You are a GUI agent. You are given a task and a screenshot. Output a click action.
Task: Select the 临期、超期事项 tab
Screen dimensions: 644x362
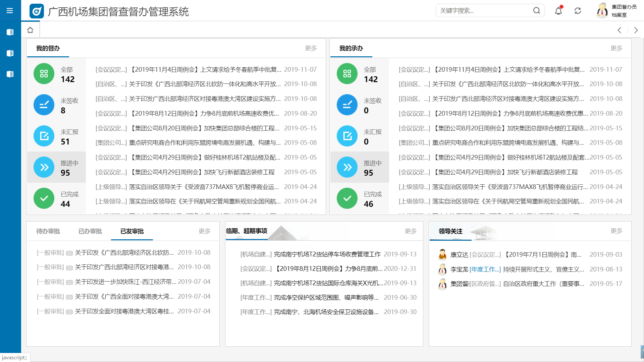[x=247, y=231]
